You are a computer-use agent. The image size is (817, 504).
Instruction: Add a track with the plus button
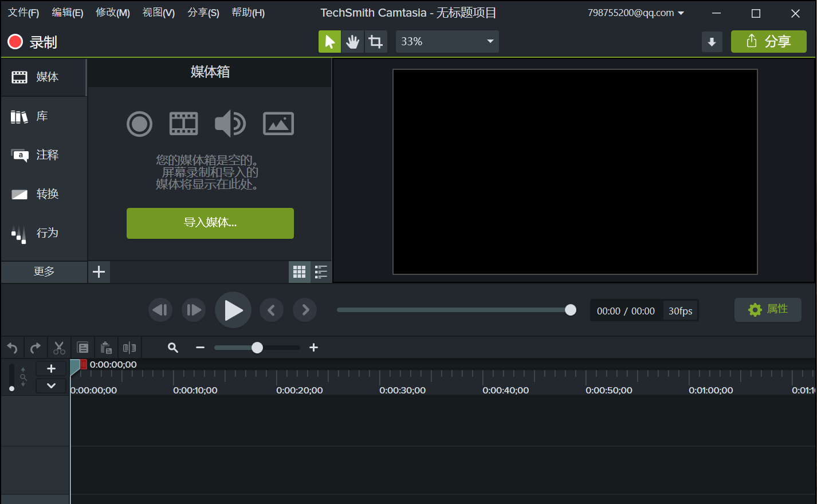pyautogui.click(x=51, y=368)
